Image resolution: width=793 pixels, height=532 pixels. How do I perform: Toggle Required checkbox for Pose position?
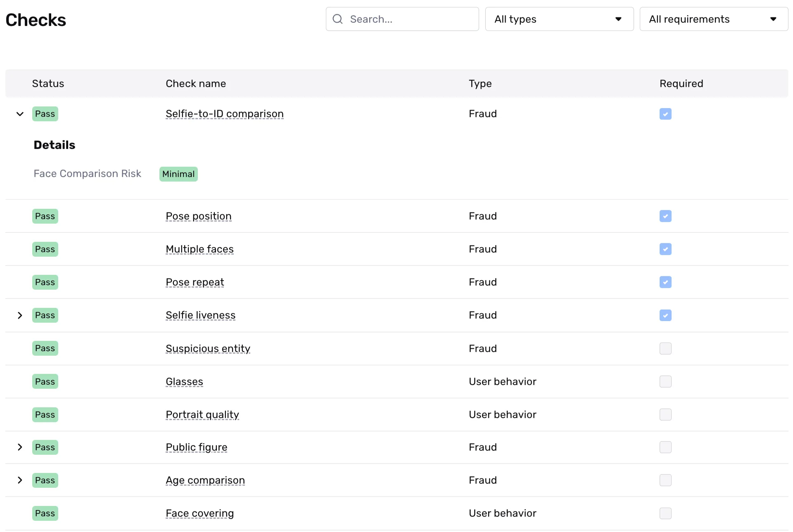665,216
